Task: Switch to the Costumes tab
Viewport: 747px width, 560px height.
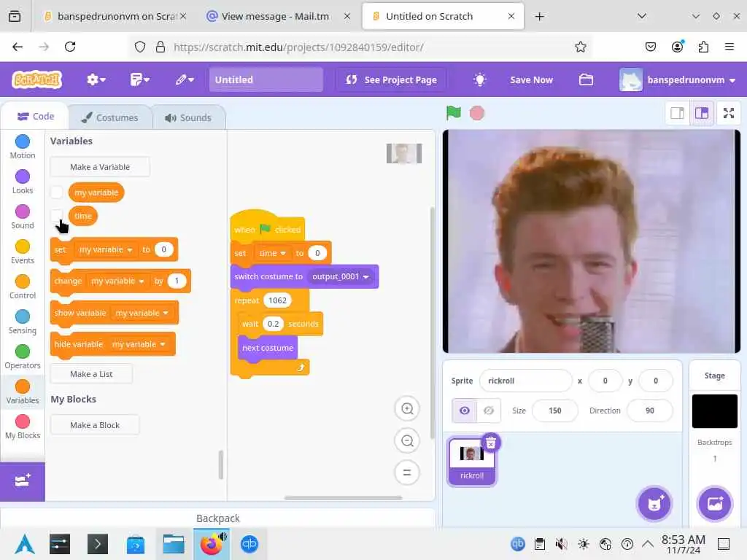Action: pyautogui.click(x=110, y=117)
